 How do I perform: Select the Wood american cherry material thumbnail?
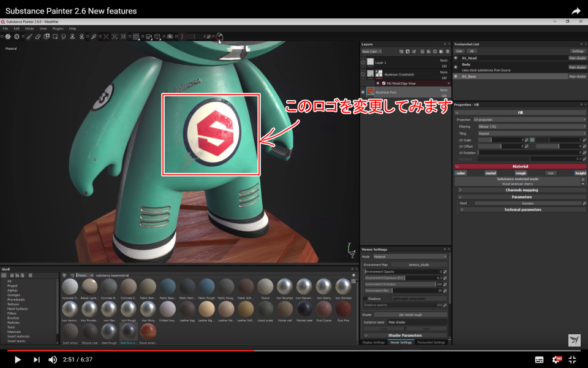(148, 331)
